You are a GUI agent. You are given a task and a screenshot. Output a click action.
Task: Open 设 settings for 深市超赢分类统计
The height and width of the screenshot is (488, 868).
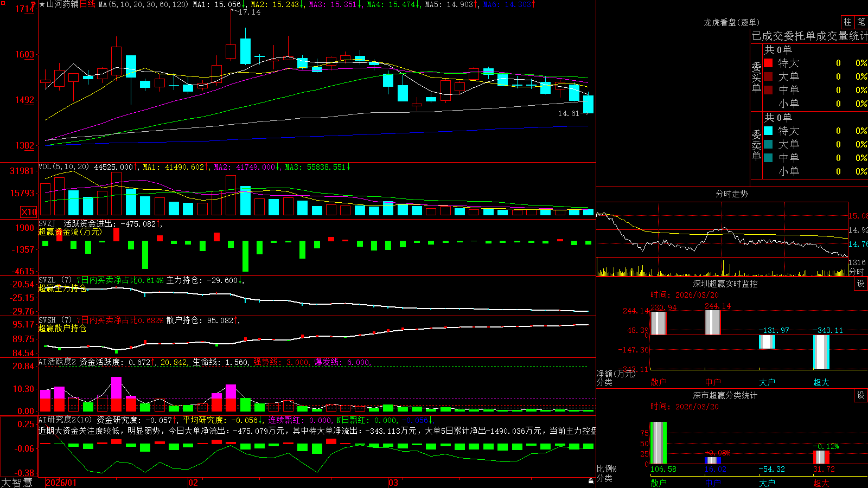click(861, 395)
